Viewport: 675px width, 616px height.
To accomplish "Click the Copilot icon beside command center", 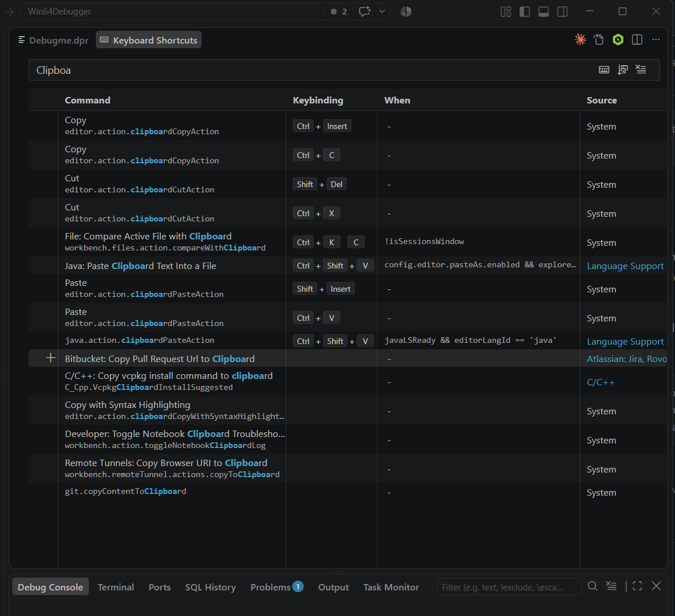I will coord(406,12).
